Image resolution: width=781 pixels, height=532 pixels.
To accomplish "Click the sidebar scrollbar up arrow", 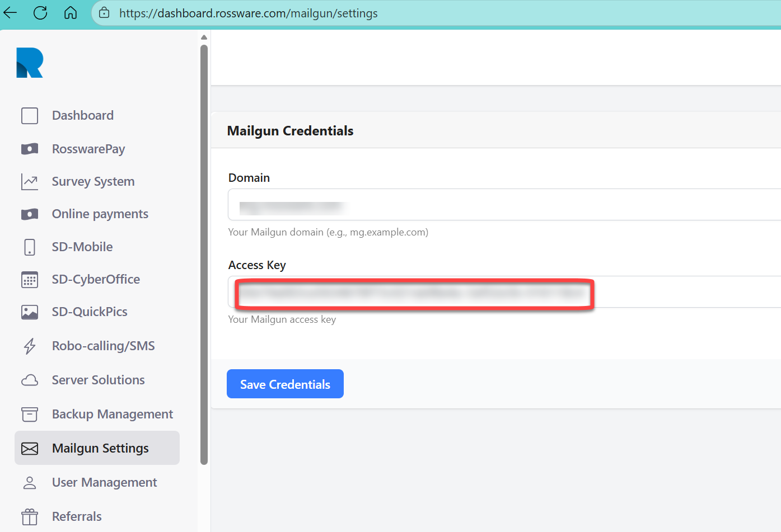I will click(204, 37).
